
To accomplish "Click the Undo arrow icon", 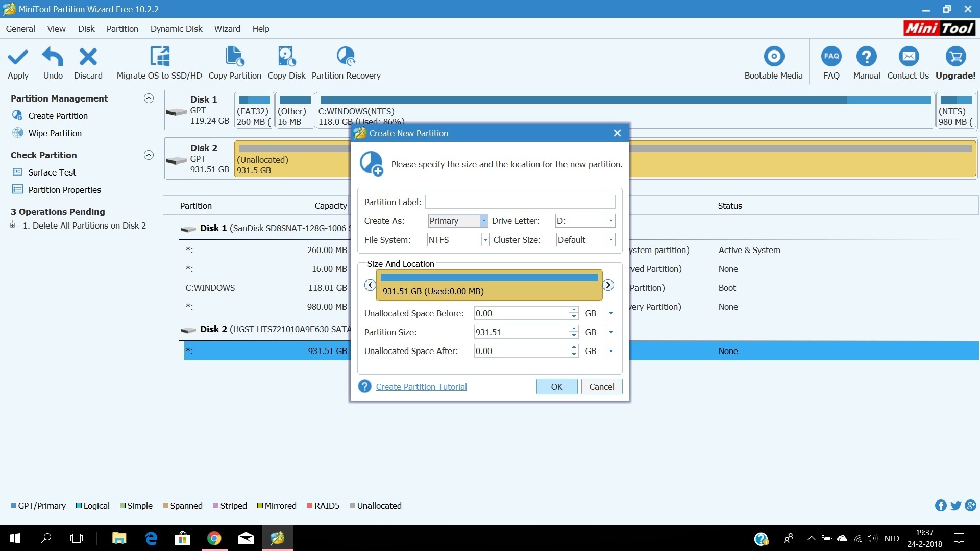I will tap(53, 57).
